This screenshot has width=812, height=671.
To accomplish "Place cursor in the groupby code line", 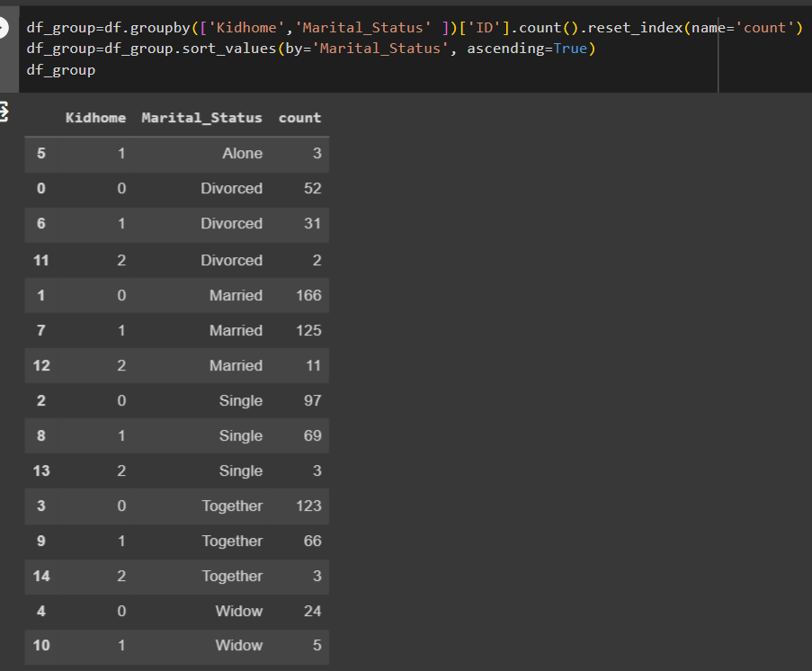I will pos(414,28).
